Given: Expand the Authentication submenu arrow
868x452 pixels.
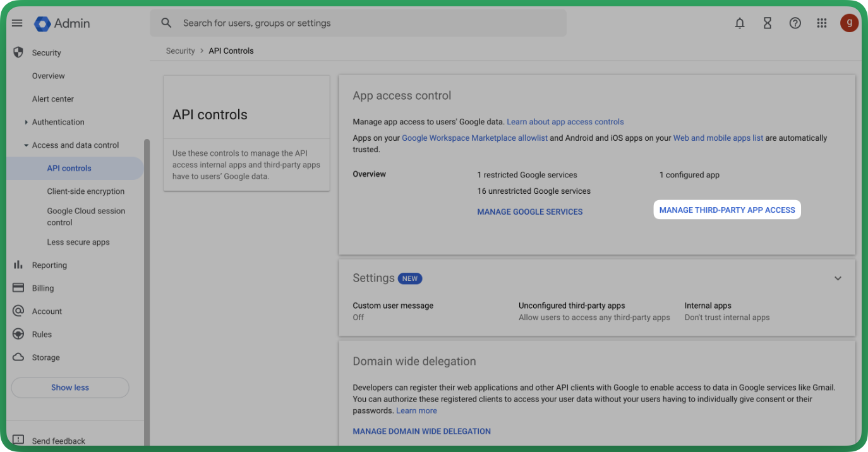Looking at the screenshot, I should pos(26,122).
